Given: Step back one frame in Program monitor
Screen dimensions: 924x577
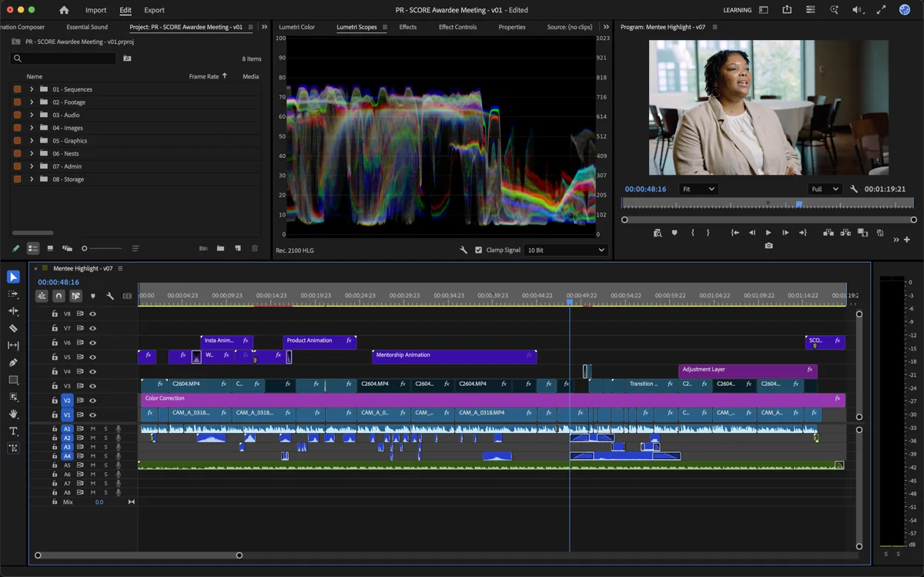Looking at the screenshot, I should click(752, 233).
